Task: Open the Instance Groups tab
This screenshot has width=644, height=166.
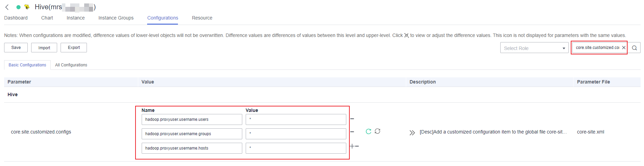Action: [116, 18]
